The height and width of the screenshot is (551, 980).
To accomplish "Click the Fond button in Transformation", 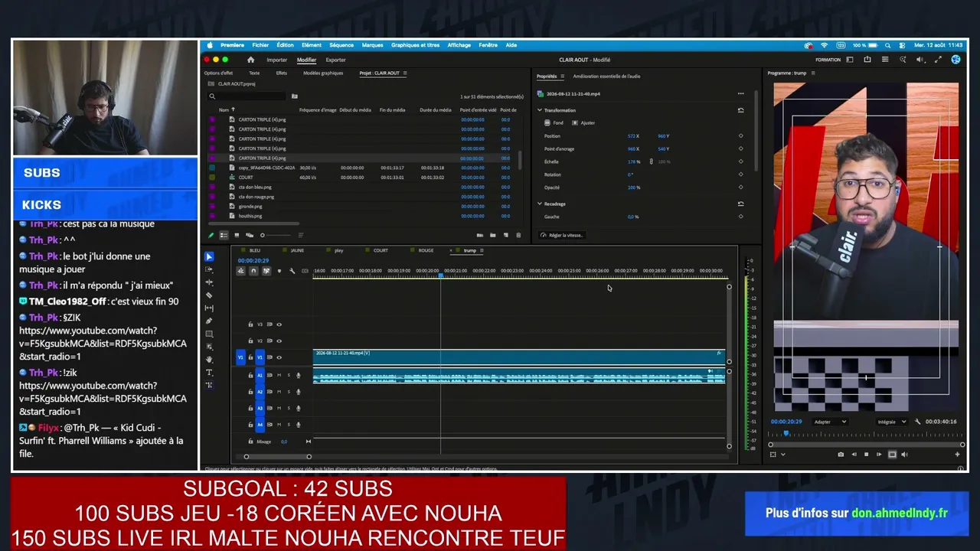I will pos(554,122).
